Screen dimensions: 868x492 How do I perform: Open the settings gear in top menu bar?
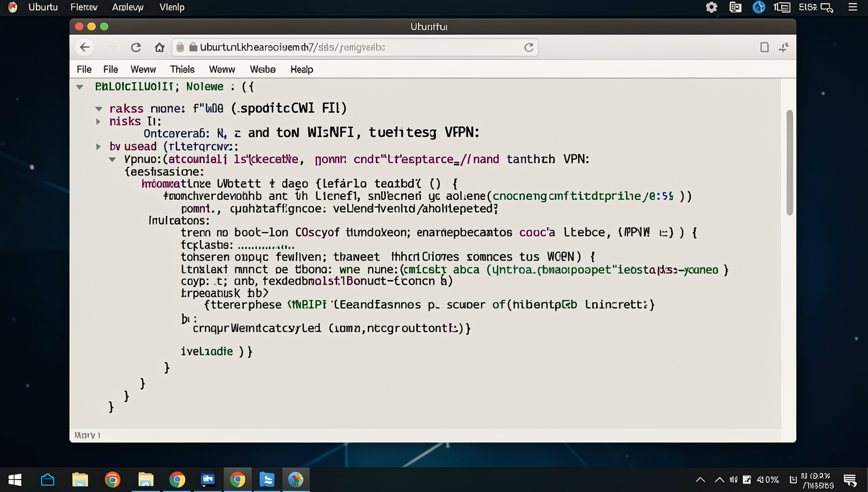pyautogui.click(x=712, y=8)
